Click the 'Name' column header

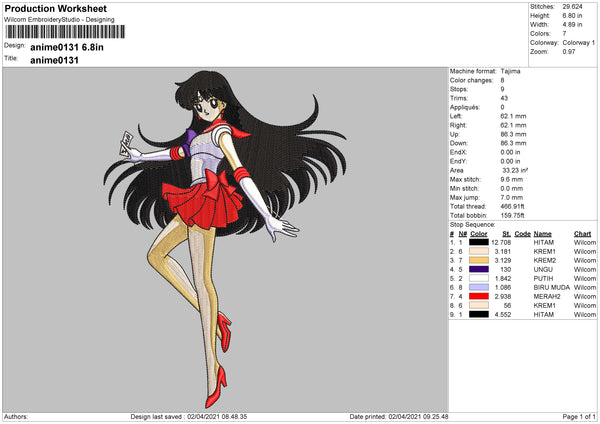pos(543,234)
